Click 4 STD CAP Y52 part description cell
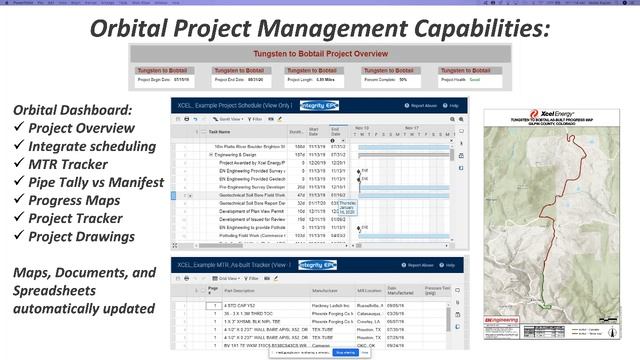640x360 pixels. click(267, 305)
